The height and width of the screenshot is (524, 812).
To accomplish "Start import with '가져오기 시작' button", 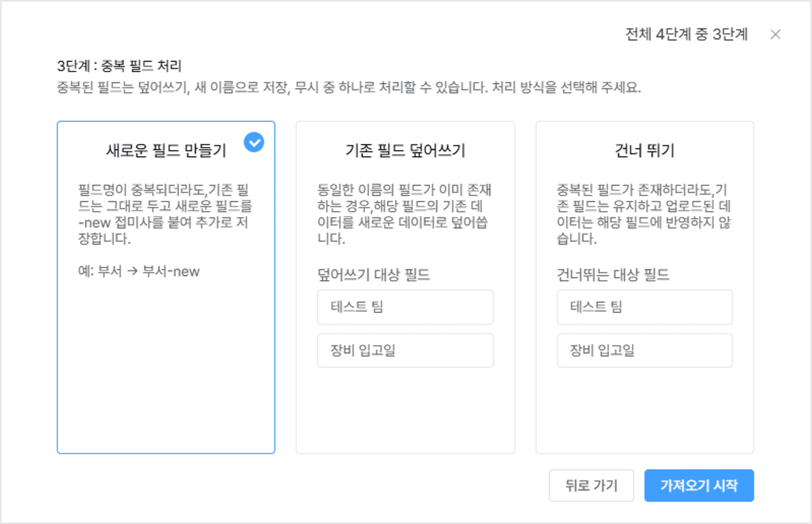I will pyautogui.click(x=699, y=485).
